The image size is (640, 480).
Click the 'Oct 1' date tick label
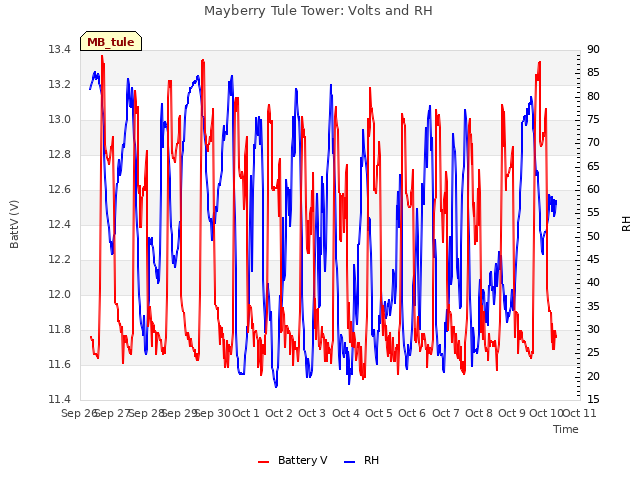pyautogui.click(x=246, y=414)
